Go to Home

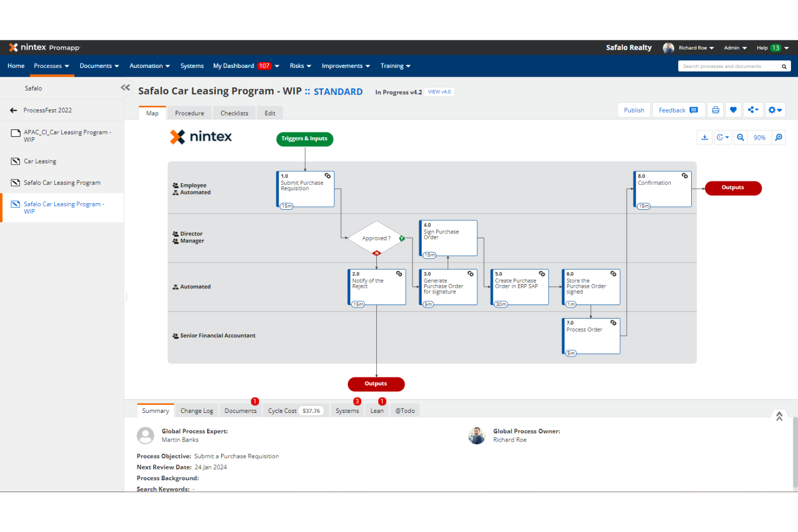tap(16, 66)
